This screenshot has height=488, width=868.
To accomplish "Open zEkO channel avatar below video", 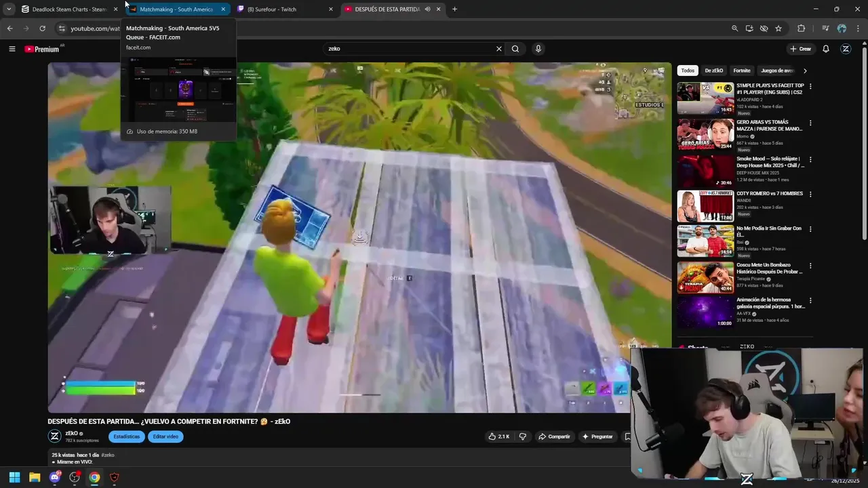I will pos(54,436).
